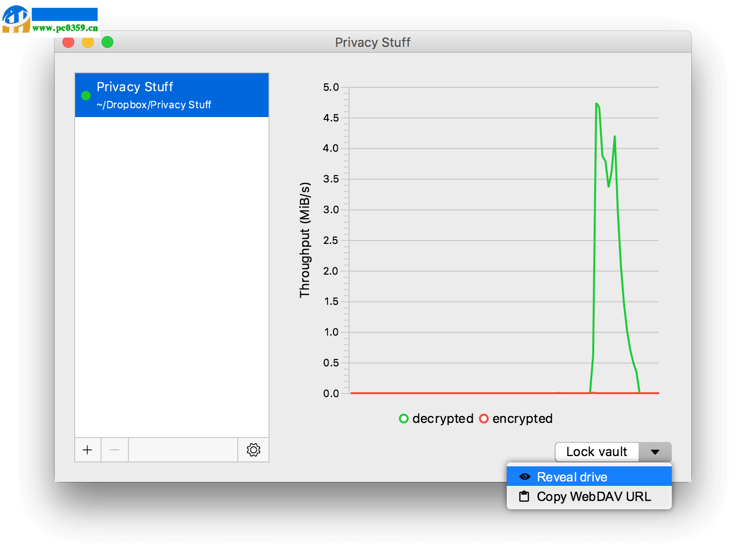Click the Privacy Stuff window title
Screen dimensions: 746x560
[x=373, y=42]
